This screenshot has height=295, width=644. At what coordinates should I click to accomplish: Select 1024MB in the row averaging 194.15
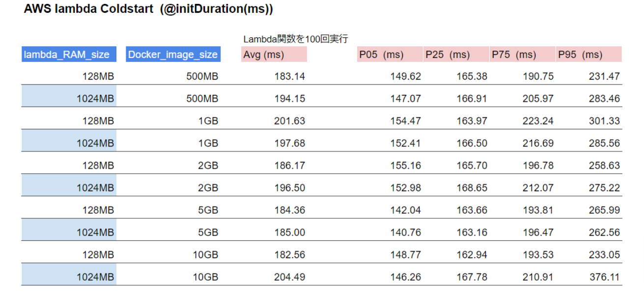click(x=95, y=98)
